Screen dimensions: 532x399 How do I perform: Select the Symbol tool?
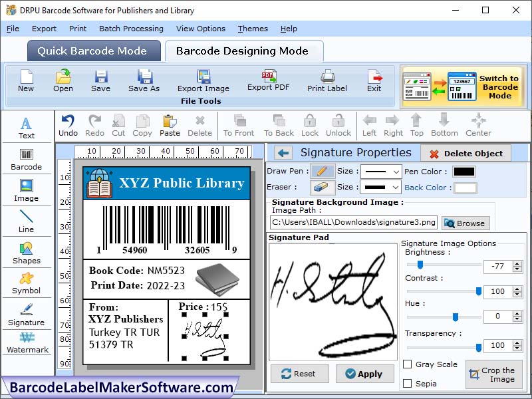click(27, 281)
